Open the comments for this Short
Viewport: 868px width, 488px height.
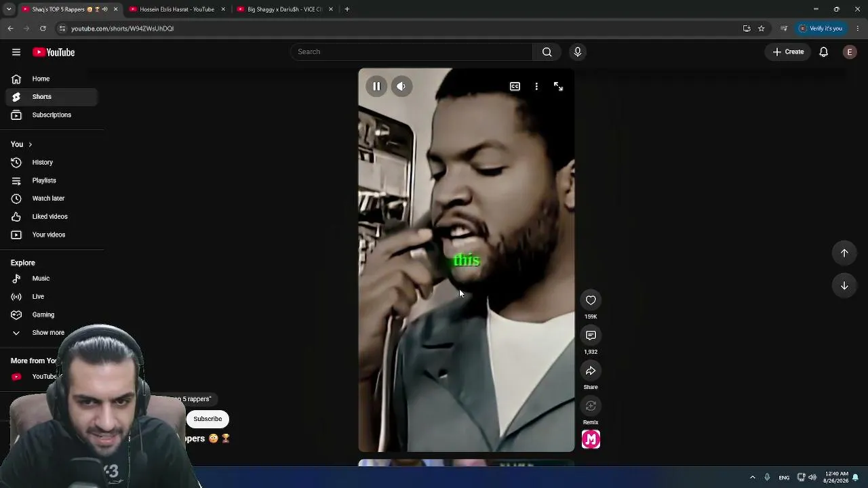(x=591, y=335)
